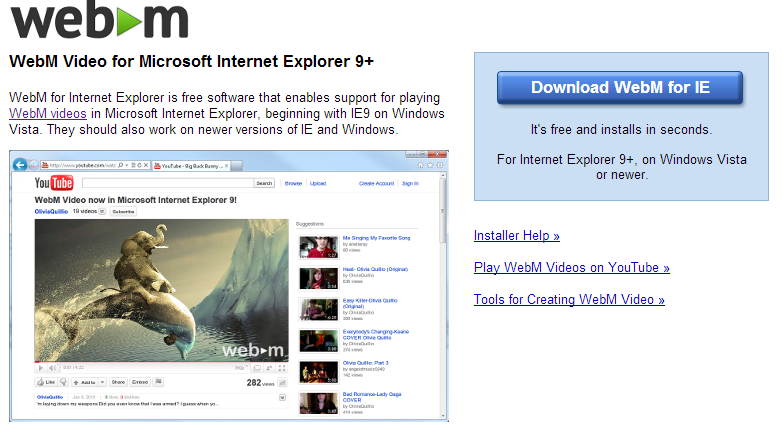The height and width of the screenshot is (438, 782).
Task: Select the Browse link on YouTube header
Action: [293, 184]
